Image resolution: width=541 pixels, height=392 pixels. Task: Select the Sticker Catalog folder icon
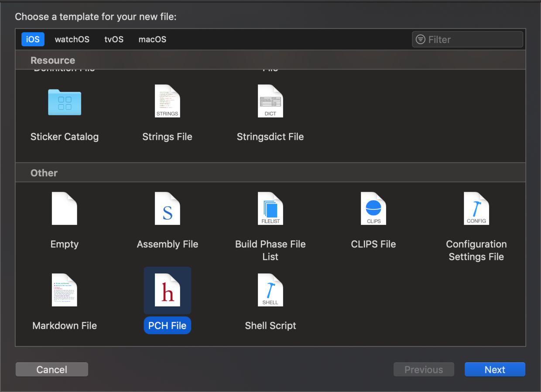pyautogui.click(x=65, y=102)
